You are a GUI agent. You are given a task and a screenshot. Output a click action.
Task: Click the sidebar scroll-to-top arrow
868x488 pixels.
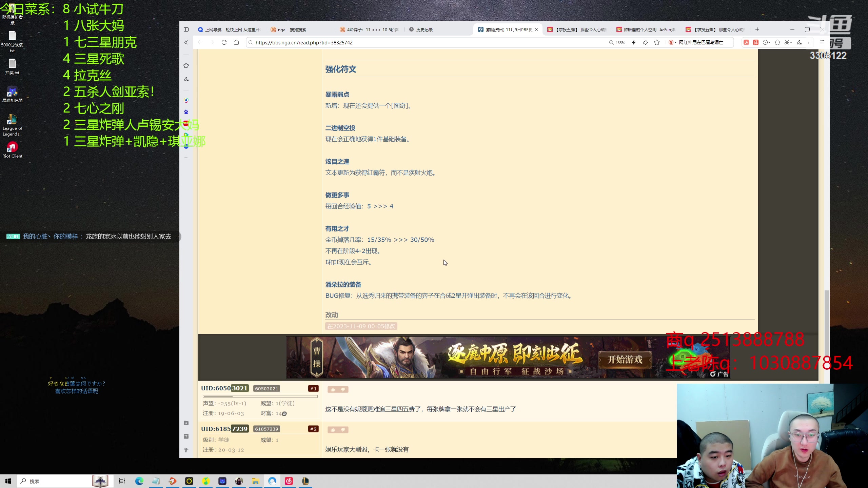point(186,450)
